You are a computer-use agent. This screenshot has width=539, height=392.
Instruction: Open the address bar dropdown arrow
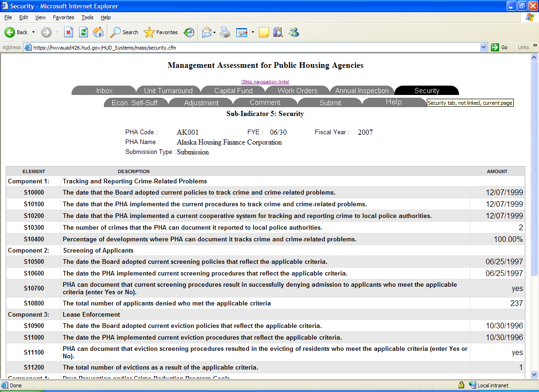click(x=484, y=47)
